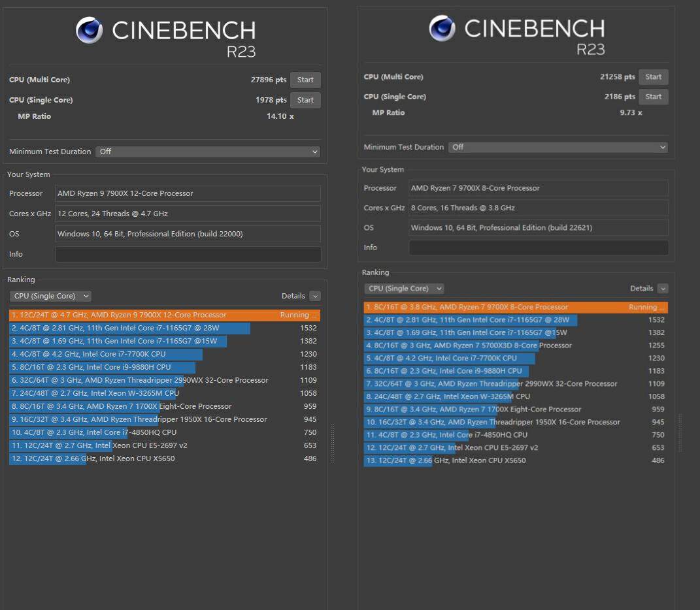The image size is (700, 610).
Task: Select row 7 Xeon W-3265M in 7900X window
Action: point(165,393)
